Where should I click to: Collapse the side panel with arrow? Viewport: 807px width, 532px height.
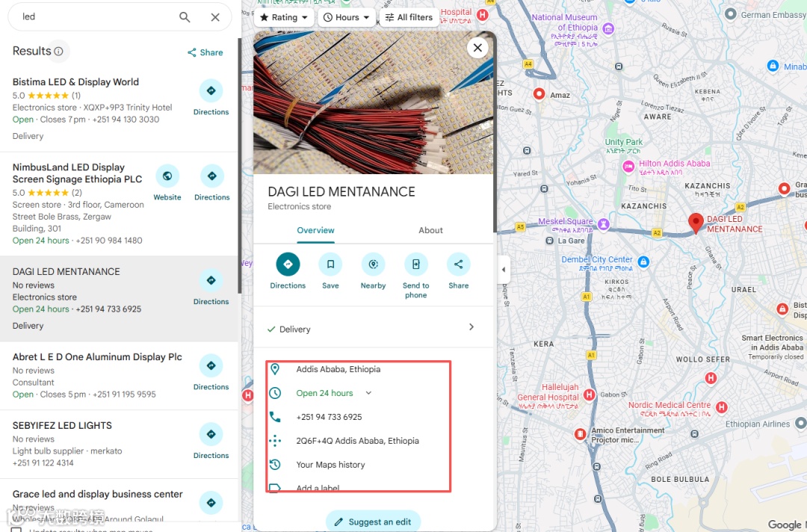click(504, 270)
